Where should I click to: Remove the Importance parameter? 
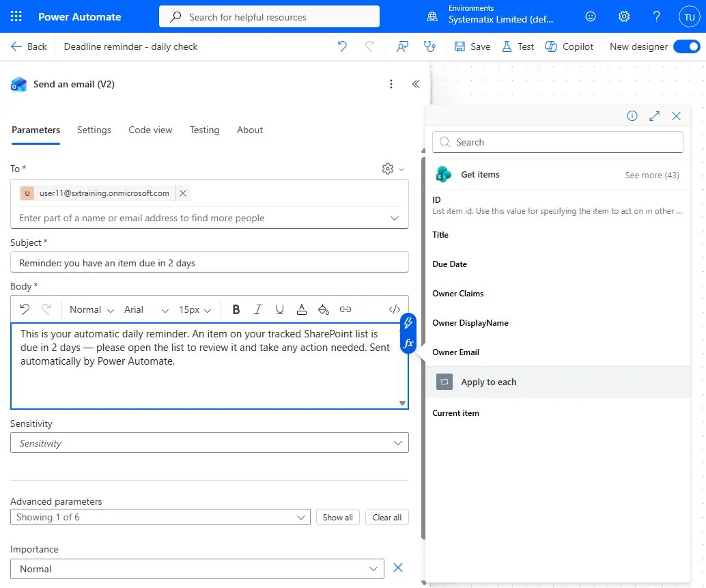398,568
